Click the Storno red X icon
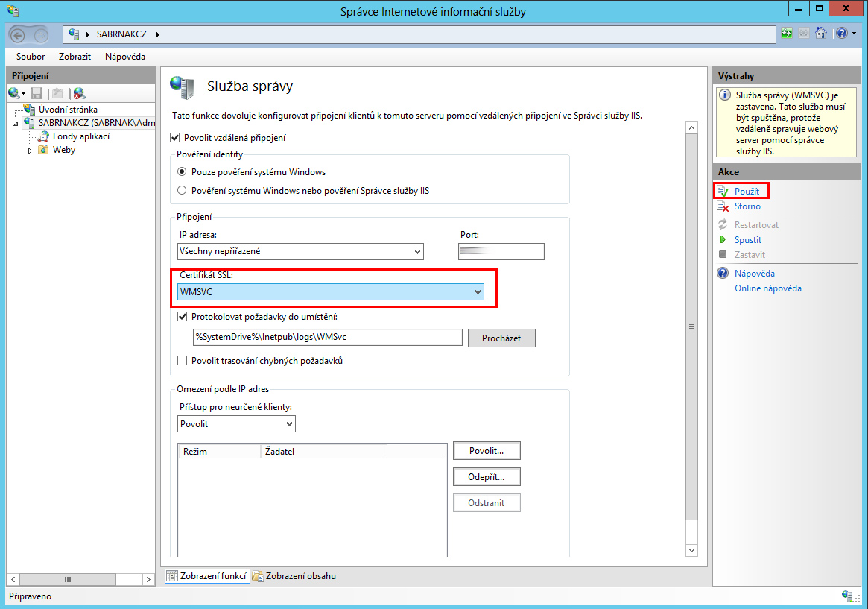 (722, 206)
